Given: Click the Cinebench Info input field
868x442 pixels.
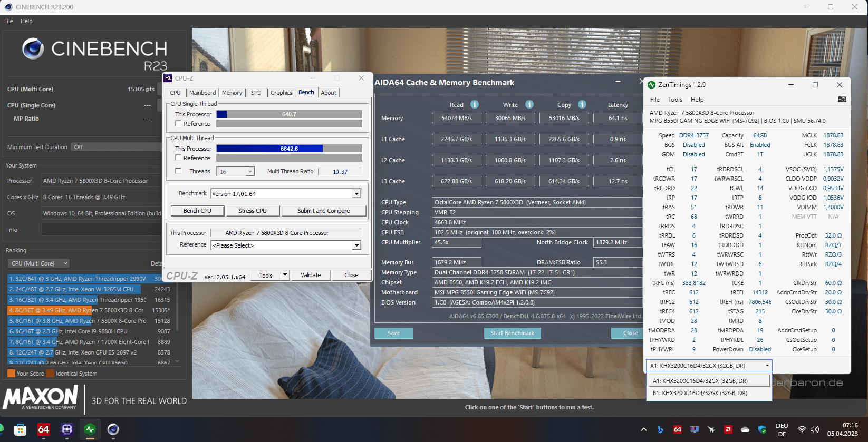Looking at the screenshot, I should click(101, 230).
